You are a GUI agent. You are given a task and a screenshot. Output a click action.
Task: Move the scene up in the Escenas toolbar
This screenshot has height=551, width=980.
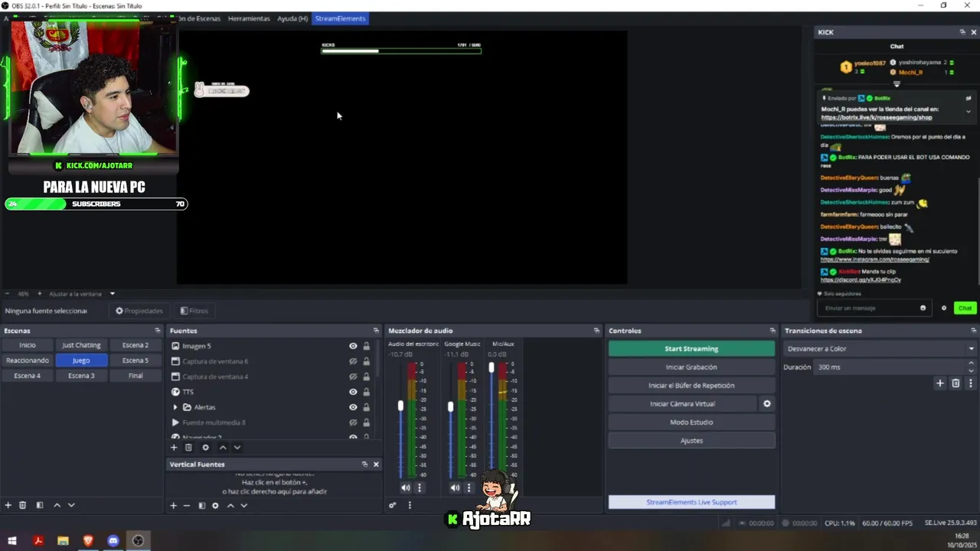57,505
